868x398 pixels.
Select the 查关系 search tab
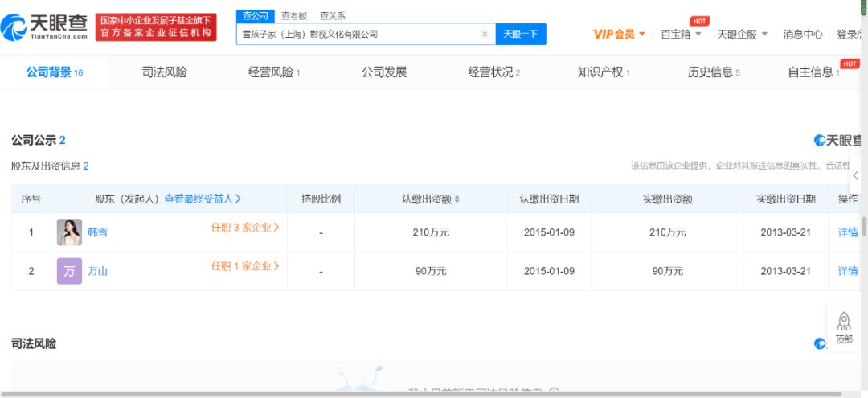point(333,16)
